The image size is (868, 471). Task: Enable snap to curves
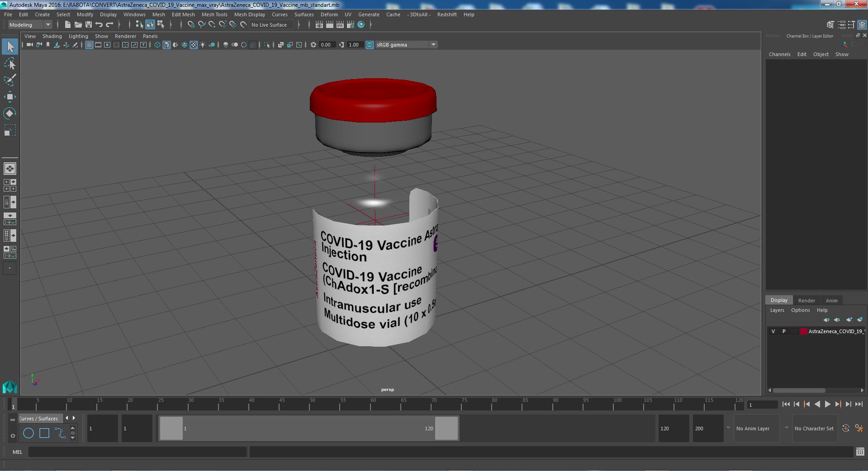click(202, 25)
